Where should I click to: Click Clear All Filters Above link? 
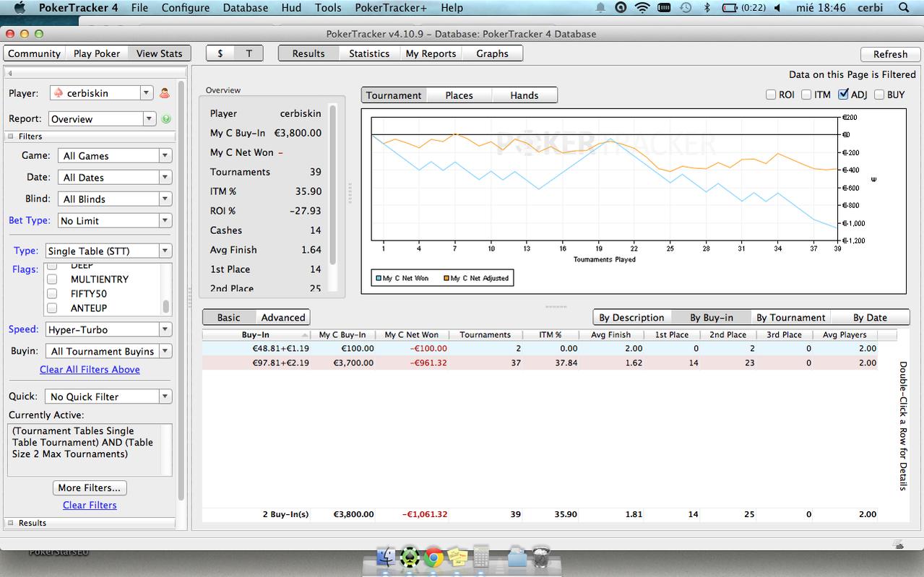90,370
